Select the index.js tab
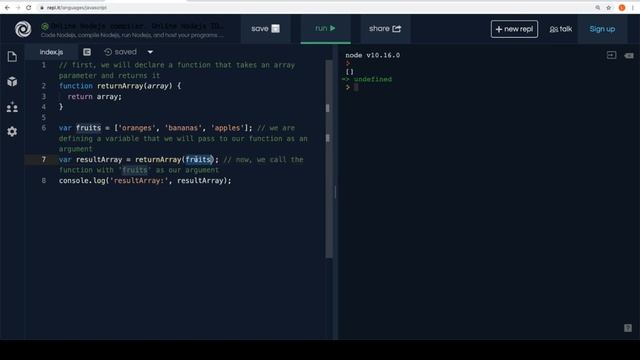This screenshot has height=360, width=640. point(51,52)
